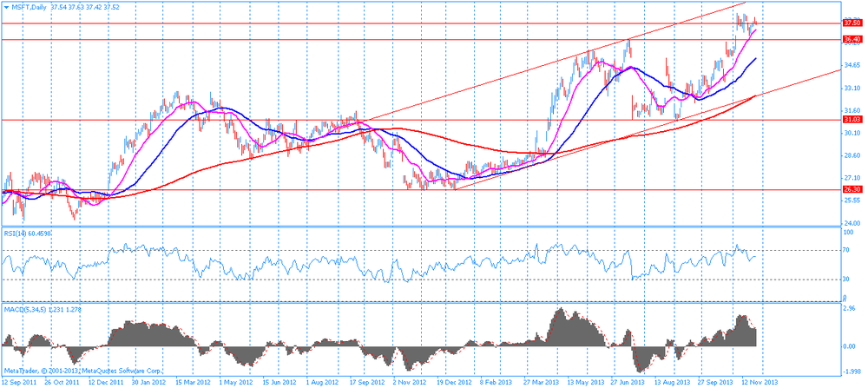Click the MACD scale value 2.96
868x388 pixels.
click(850, 308)
